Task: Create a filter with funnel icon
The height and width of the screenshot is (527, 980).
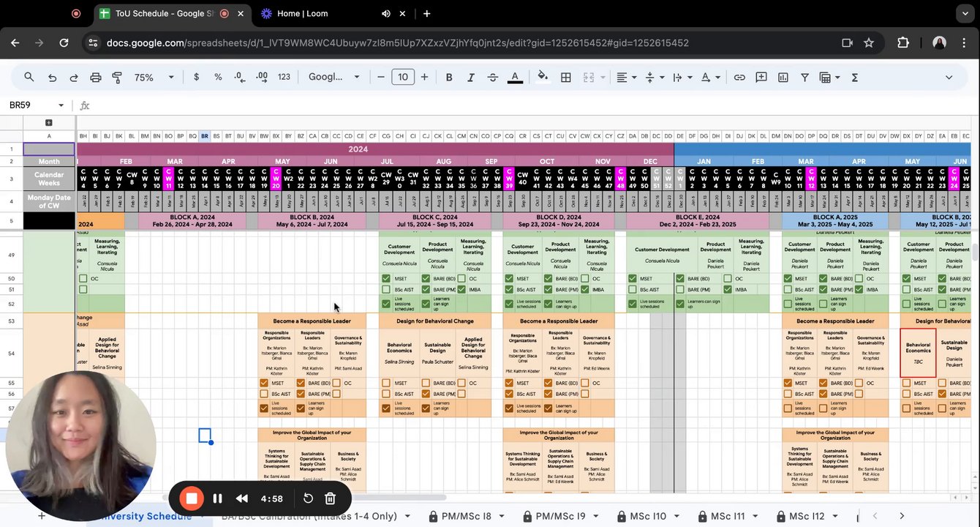Action: click(x=804, y=78)
